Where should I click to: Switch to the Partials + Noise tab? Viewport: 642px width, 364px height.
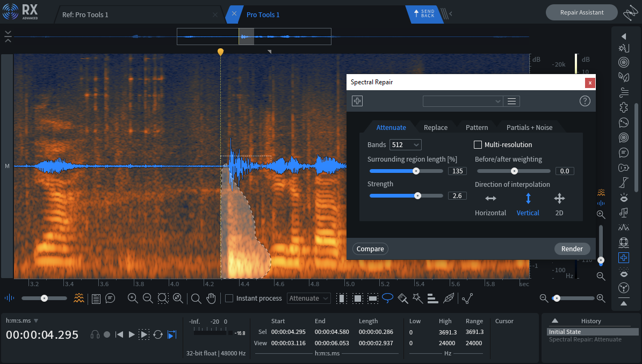[x=529, y=127]
